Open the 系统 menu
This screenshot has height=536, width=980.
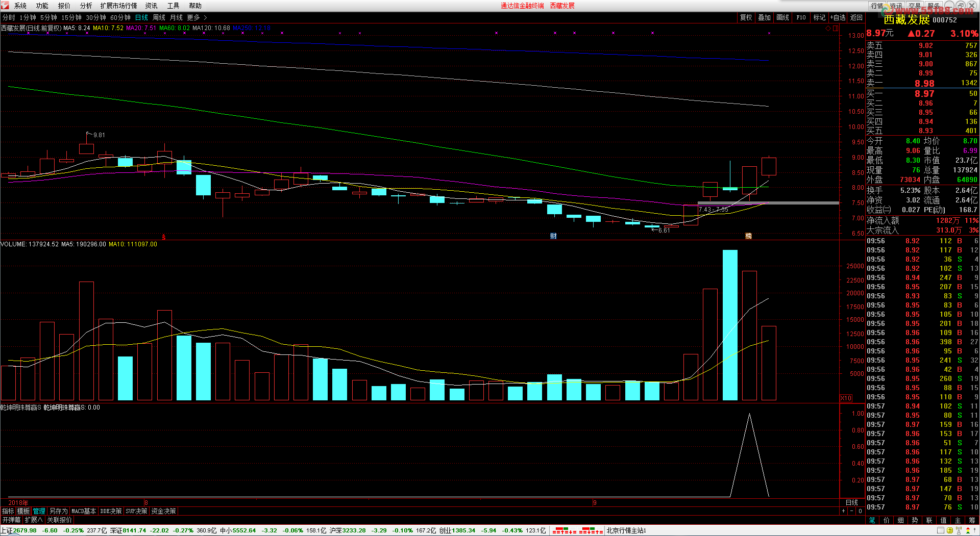click(20, 6)
